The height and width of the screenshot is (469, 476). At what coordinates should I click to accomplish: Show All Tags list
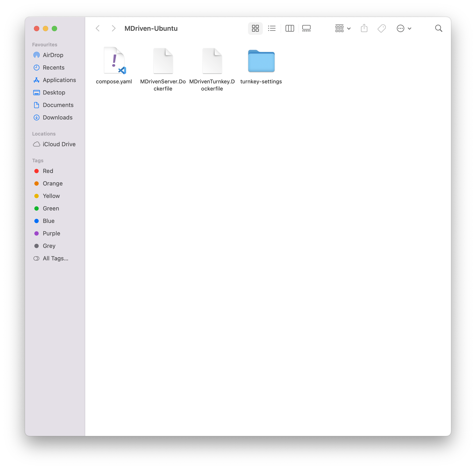55,258
